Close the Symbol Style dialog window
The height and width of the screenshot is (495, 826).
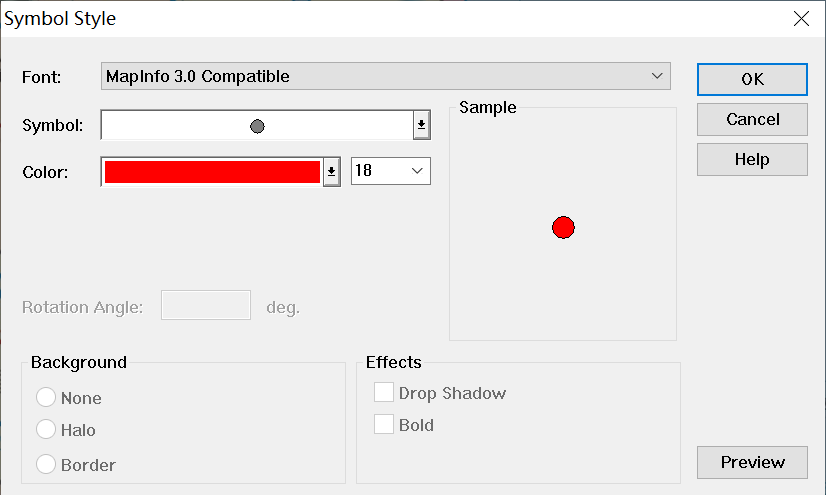pos(800,18)
